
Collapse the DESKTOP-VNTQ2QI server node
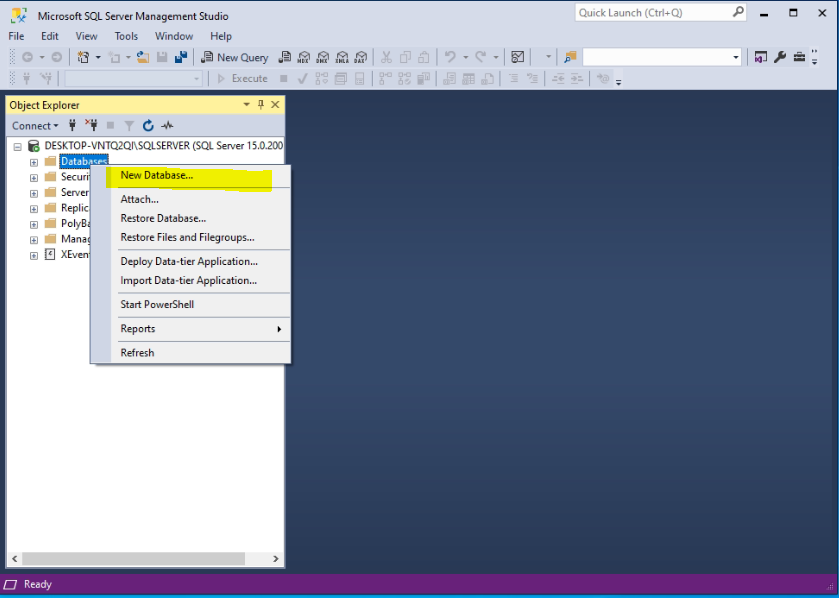coord(18,146)
